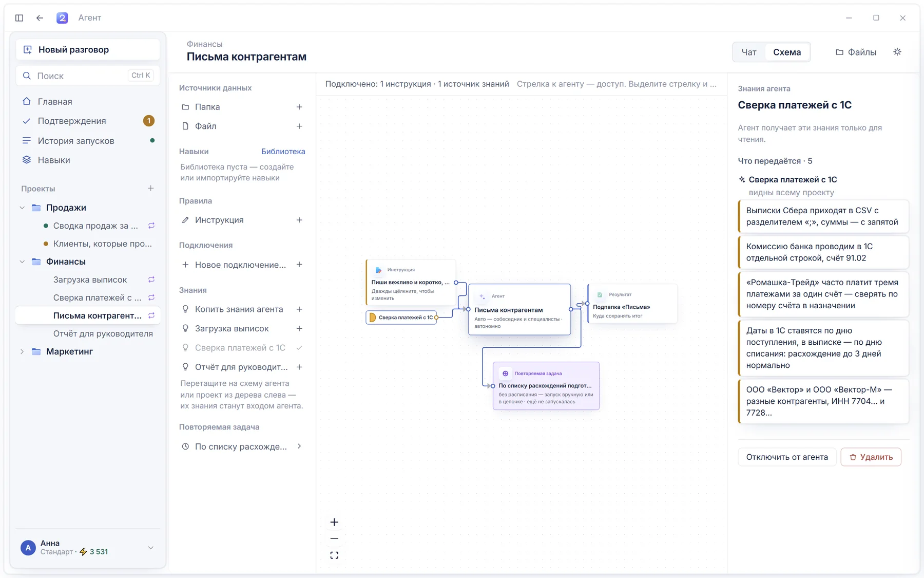924x578 pixels.
Task: Add a Файл data source
Action: (x=299, y=126)
